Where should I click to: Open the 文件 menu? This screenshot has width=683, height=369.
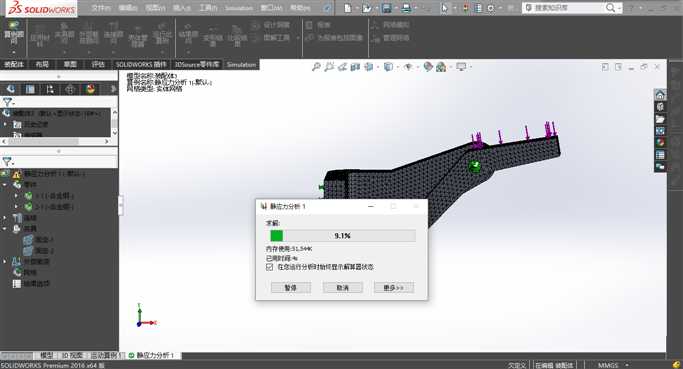(101, 8)
